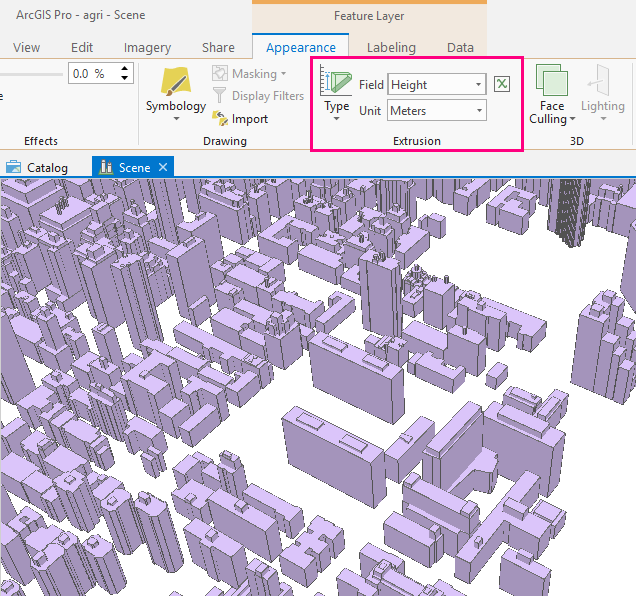
Task: Close the Scene tab
Action: click(163, 167)
